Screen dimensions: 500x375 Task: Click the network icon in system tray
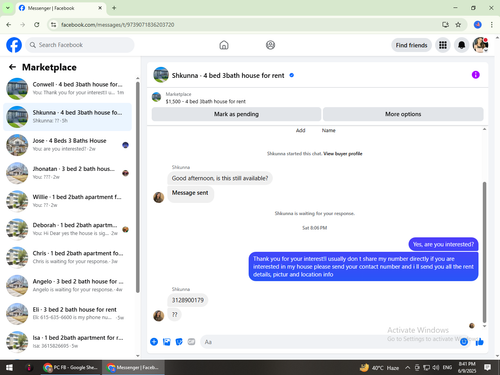(426, 367)
